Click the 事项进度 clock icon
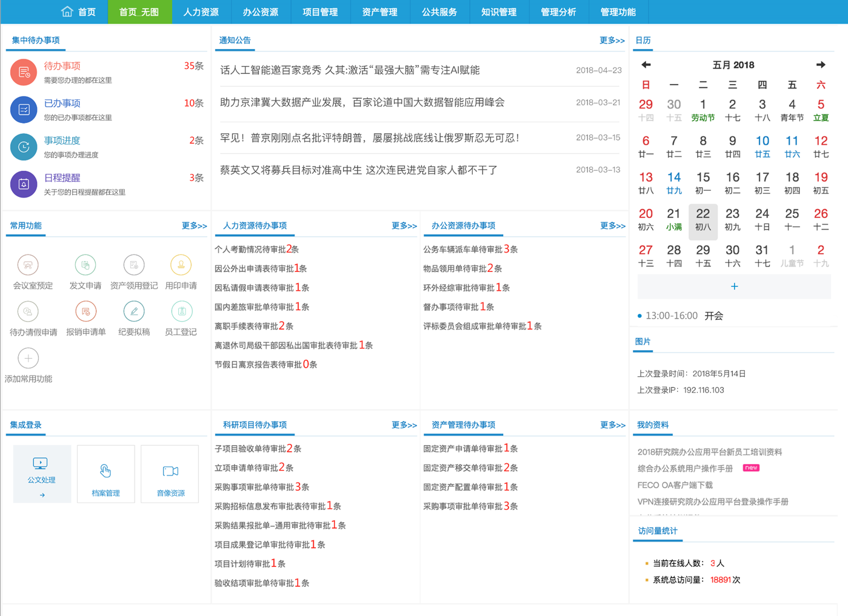 point(24,147)
